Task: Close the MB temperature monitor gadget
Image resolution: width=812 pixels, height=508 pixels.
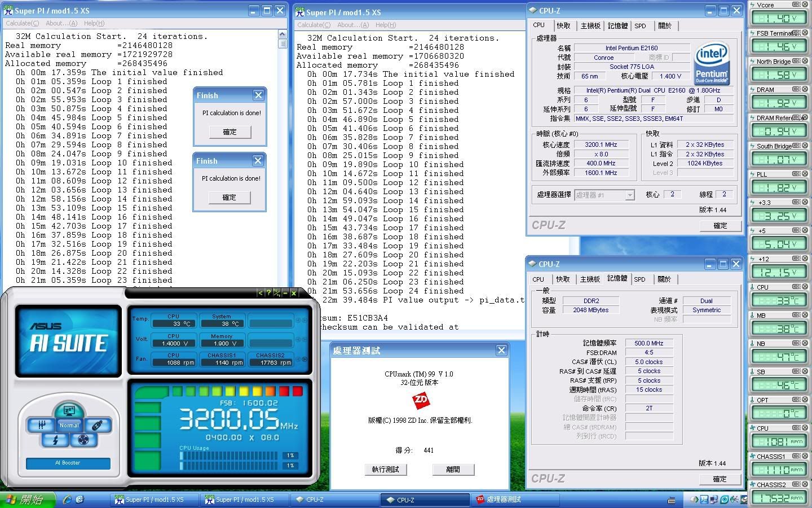Action: (805, 315)
